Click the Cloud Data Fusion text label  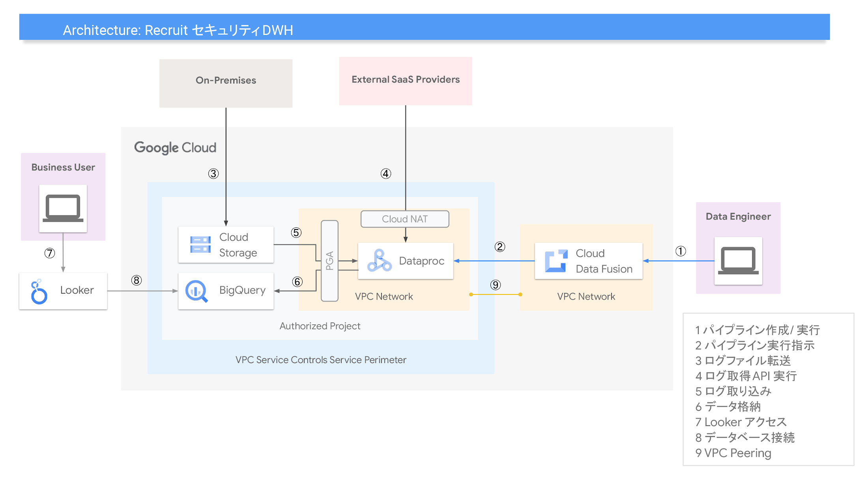604,261
